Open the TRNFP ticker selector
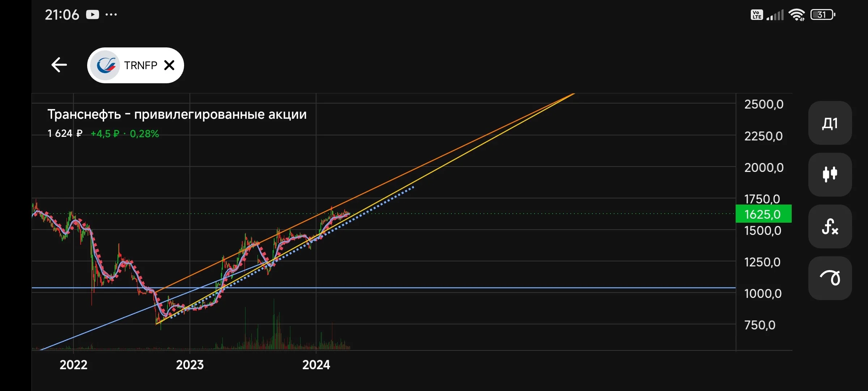 click(136, 65)
